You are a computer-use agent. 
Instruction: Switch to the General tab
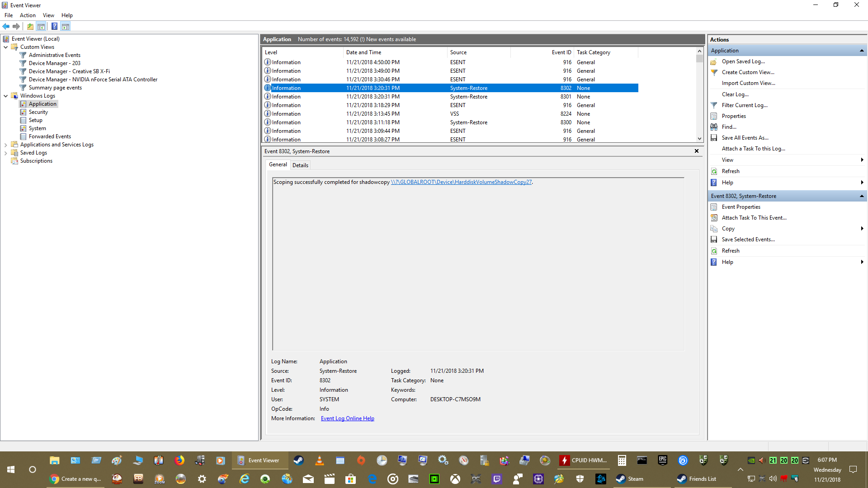[x=278, y=164]
